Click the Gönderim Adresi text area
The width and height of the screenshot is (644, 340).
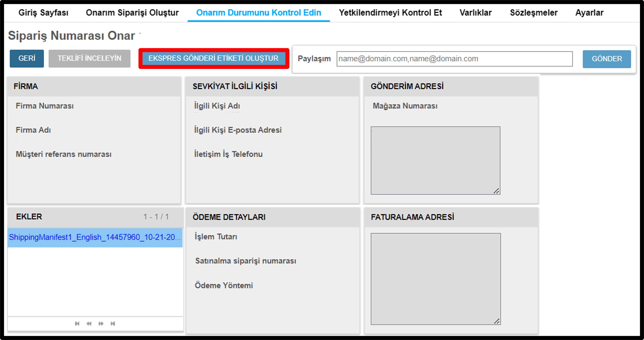coord(436,160)
